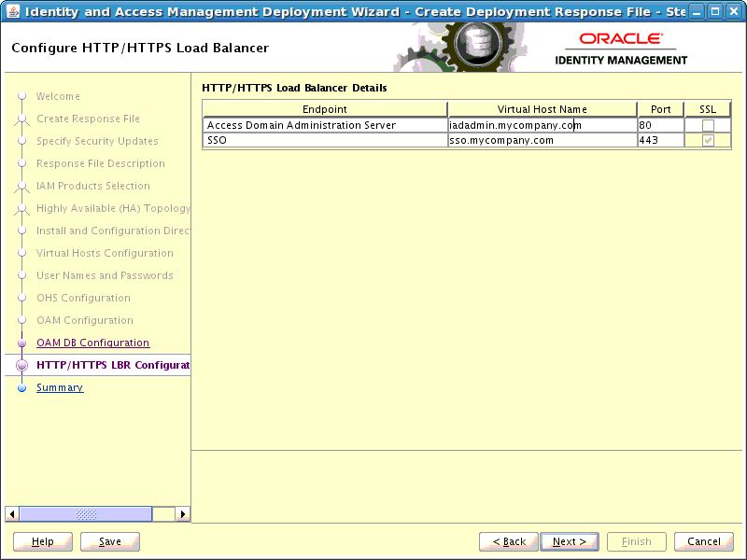Click the Response File Description step label

point(101,163)
